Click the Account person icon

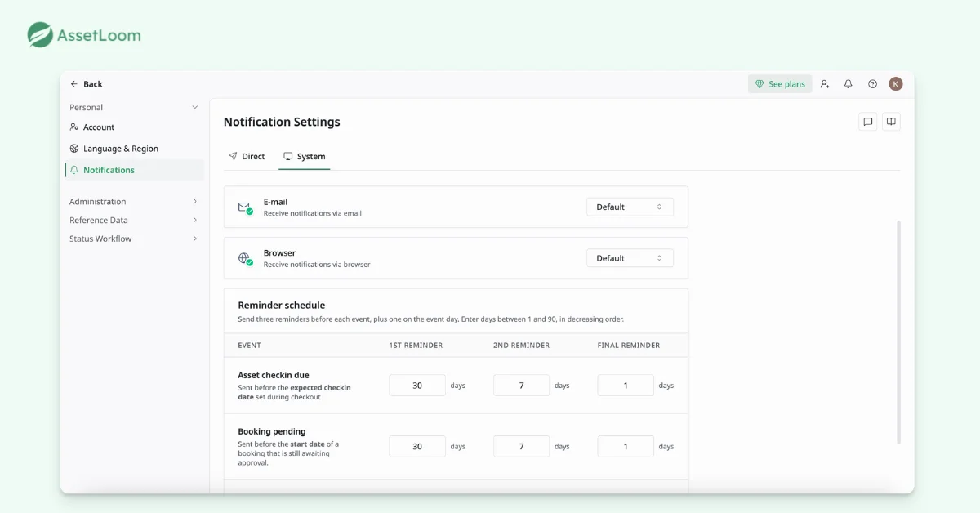[x=74, y=127]
